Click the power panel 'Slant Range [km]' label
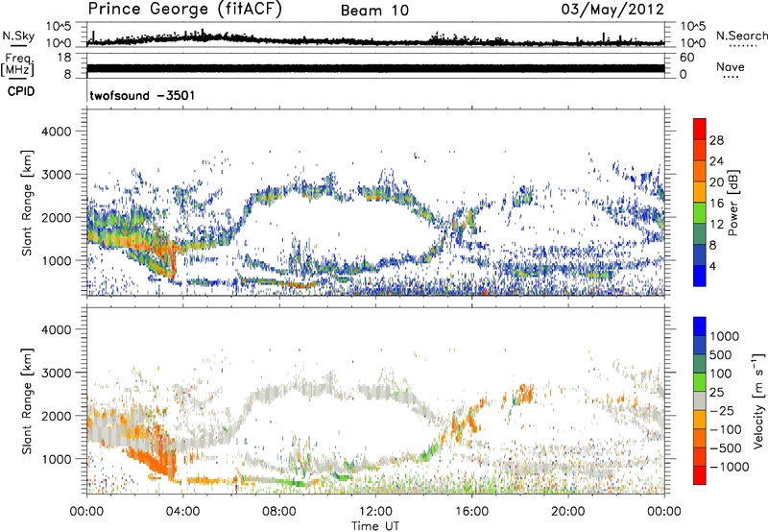Image resolution: width=768 pixels, height=532 pixels. [27, 203]
